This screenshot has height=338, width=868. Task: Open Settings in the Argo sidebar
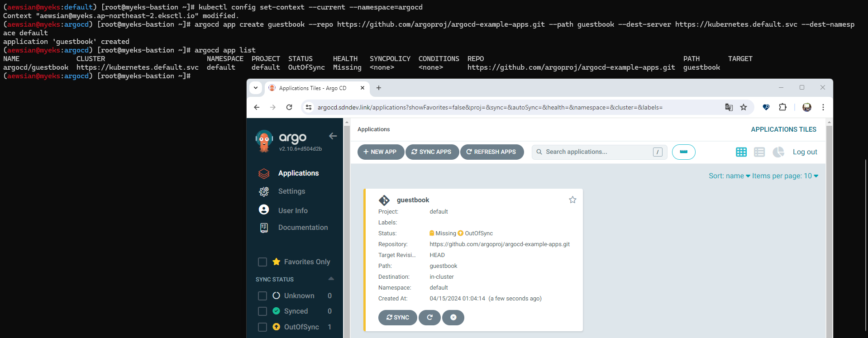(x=291, y=191)
